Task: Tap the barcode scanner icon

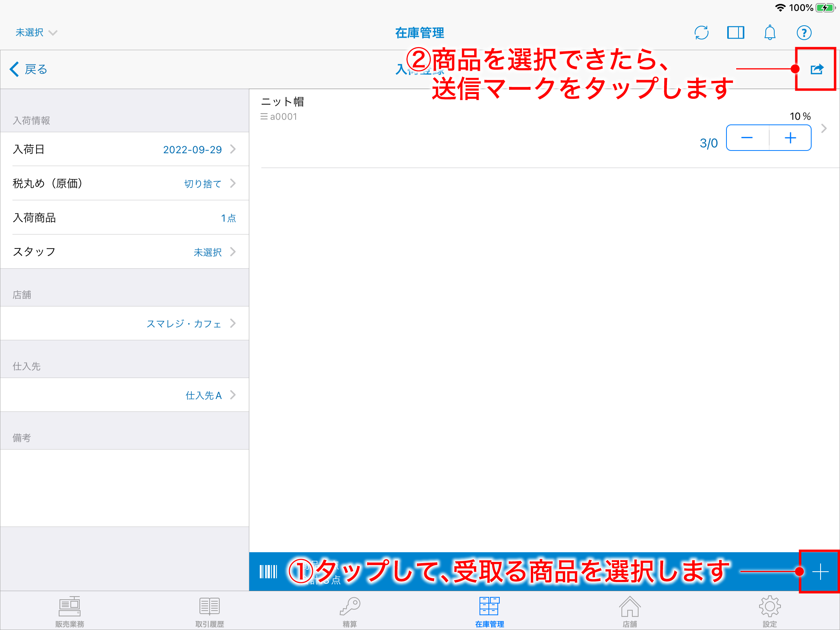Action: click(268, 572)
